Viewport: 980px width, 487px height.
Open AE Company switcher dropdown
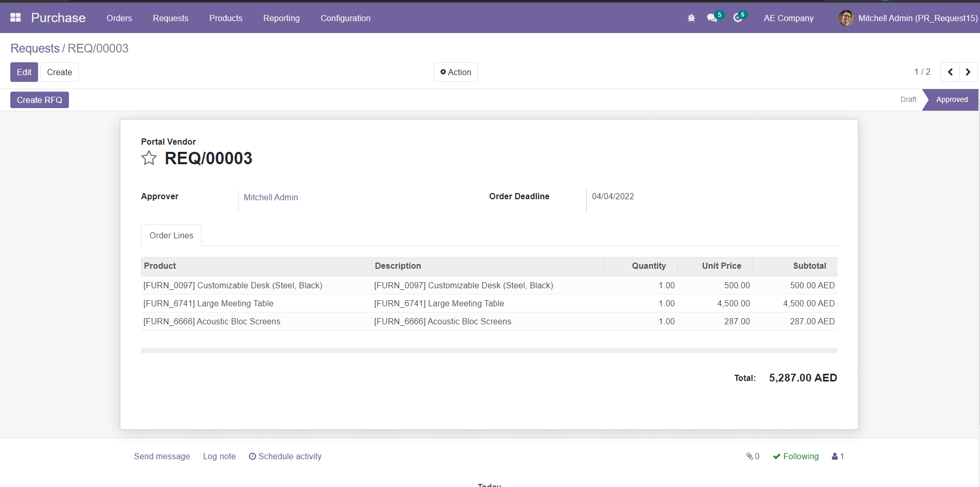coord(788,18)
